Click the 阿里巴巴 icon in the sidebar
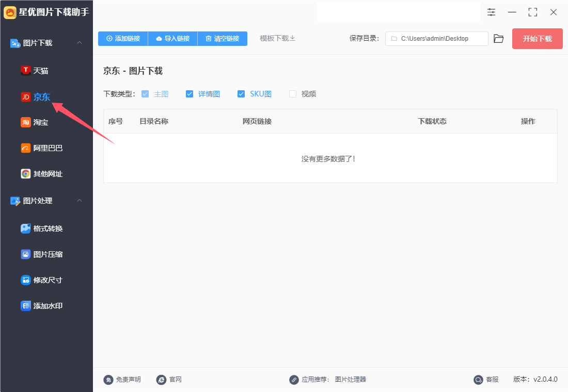 [25, 148]
